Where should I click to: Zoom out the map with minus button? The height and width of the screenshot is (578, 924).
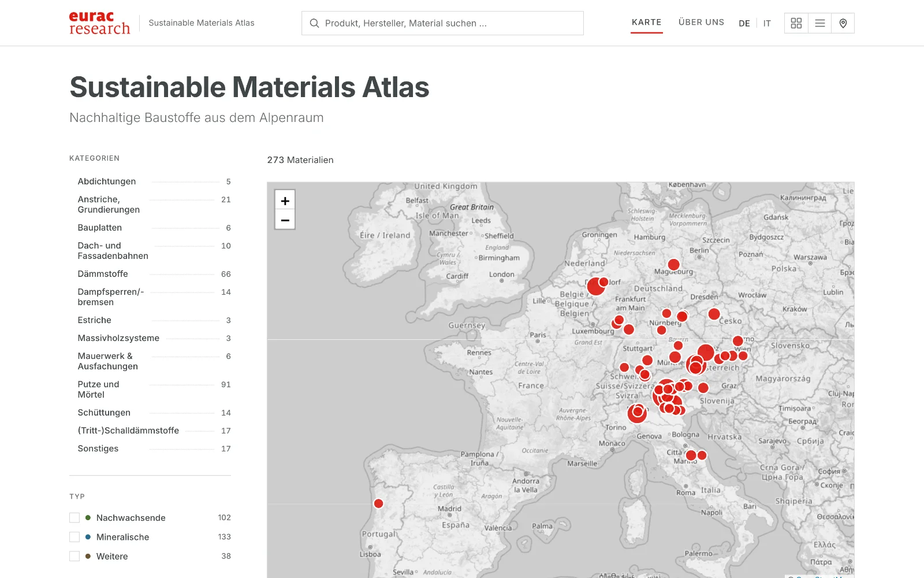pos(285,220)
